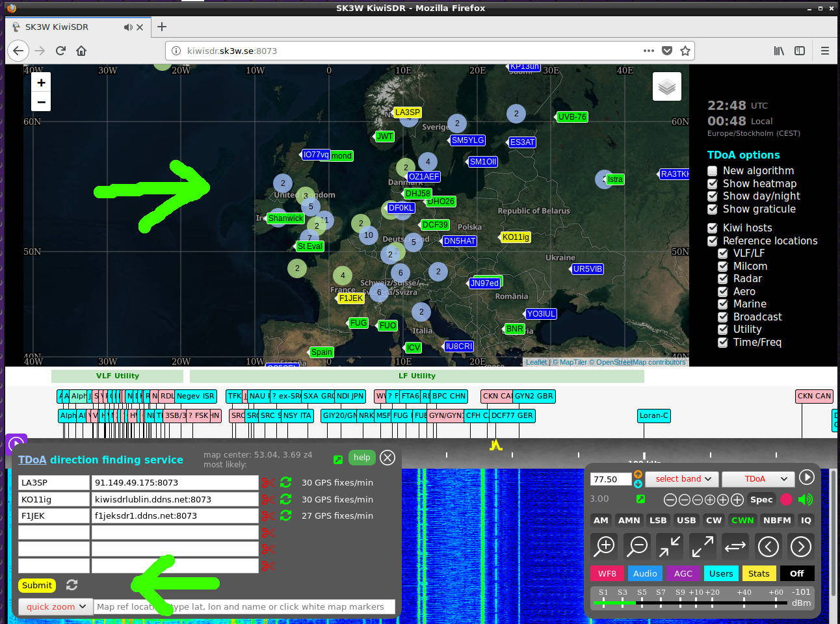Click the scissors icon for the LA3SP row
Viewport: 840px width, 624px height.
click(x=268, y=483)
